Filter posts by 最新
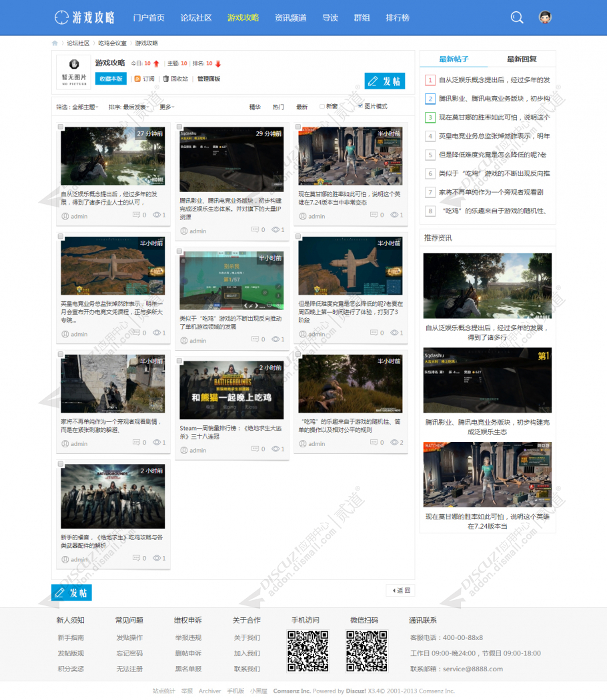Screen dimensions: 607x700 click(302, 107)
